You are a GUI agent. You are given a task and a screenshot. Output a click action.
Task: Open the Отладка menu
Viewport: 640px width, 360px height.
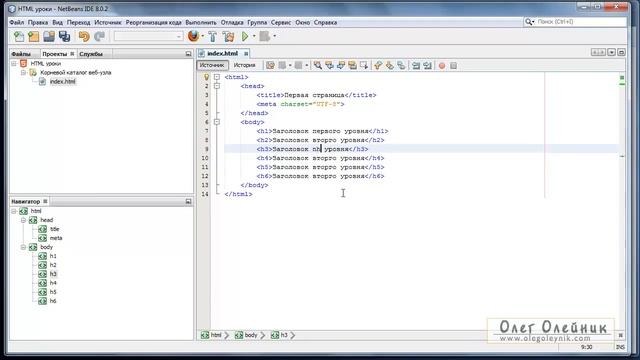point(232,22)
